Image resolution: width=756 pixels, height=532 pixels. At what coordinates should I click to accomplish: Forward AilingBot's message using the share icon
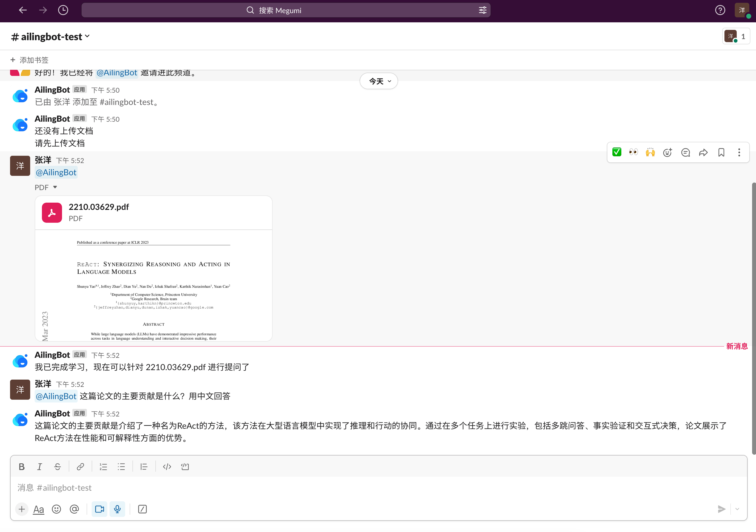(x=703, y=152)
